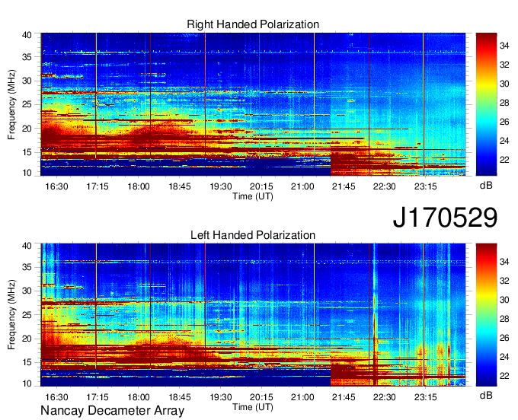Click the 21:45 time tick of upper plot
The height and width of the screenshot is (420, 518).
(x=344, y=186)
